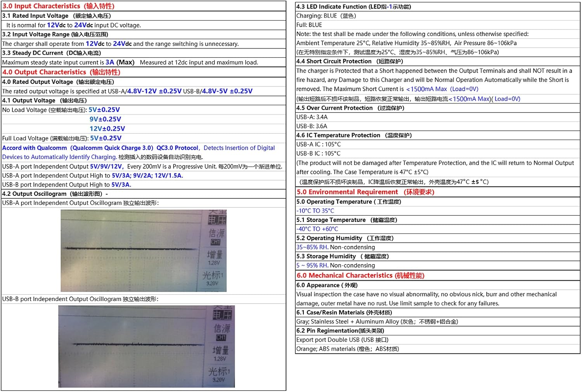Select the '4.2 Output Oscillogram' heading
The width and height of the screenshot is (582, 392).
click(55, 194)
